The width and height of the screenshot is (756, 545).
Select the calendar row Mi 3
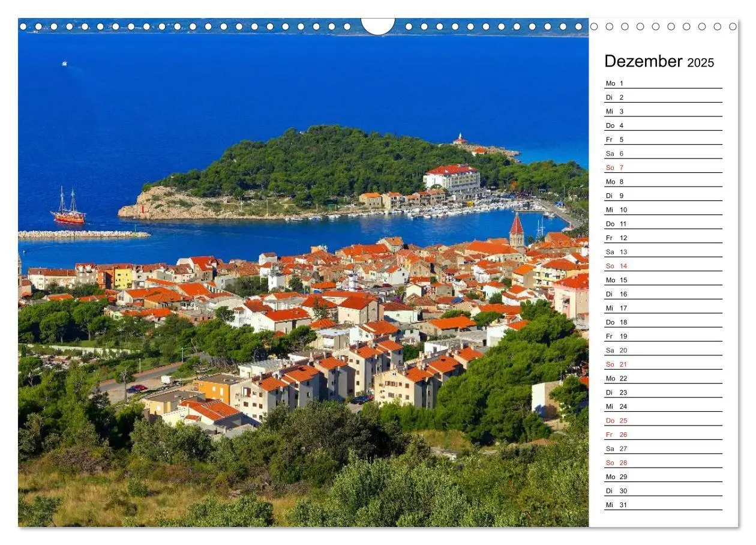coord(663,112)
